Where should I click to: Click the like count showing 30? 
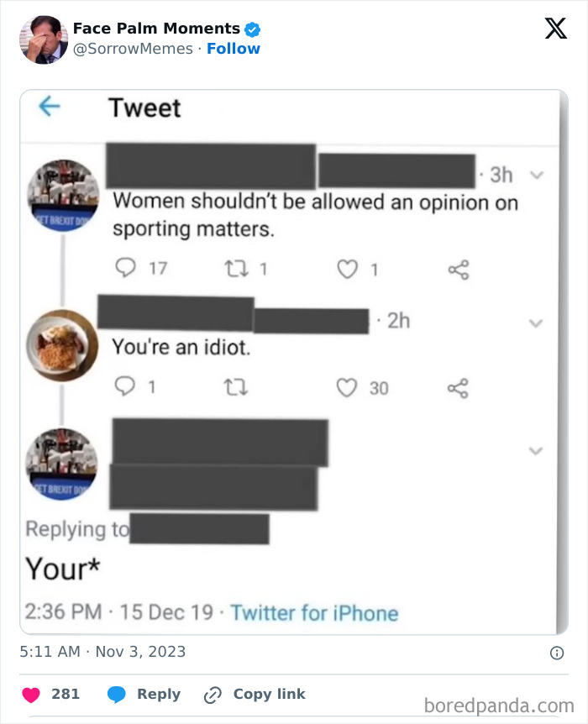point(378,387)
